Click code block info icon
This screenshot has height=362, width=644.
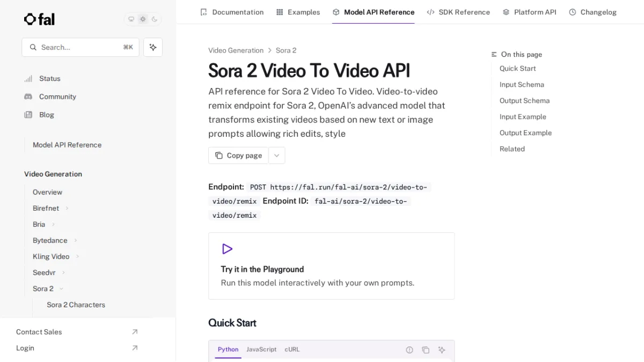tap(409, 350)
